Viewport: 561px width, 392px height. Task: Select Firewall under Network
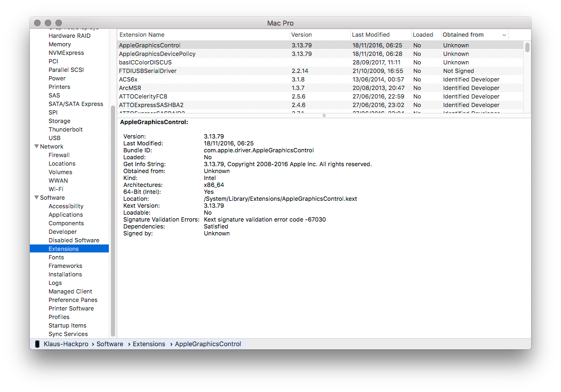[59, 155]
